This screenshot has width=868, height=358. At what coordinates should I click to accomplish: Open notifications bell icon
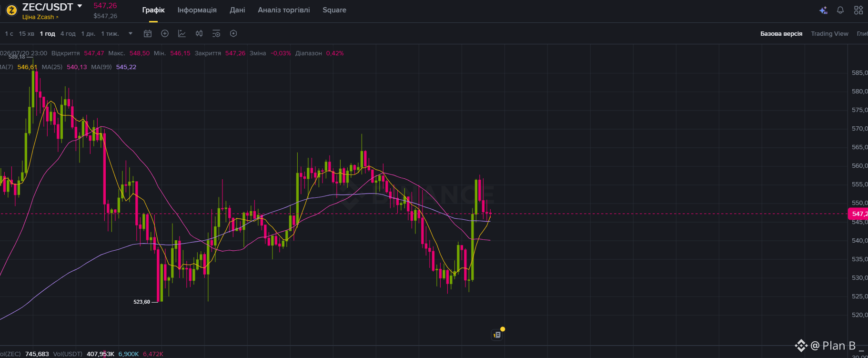coord(840,10)
